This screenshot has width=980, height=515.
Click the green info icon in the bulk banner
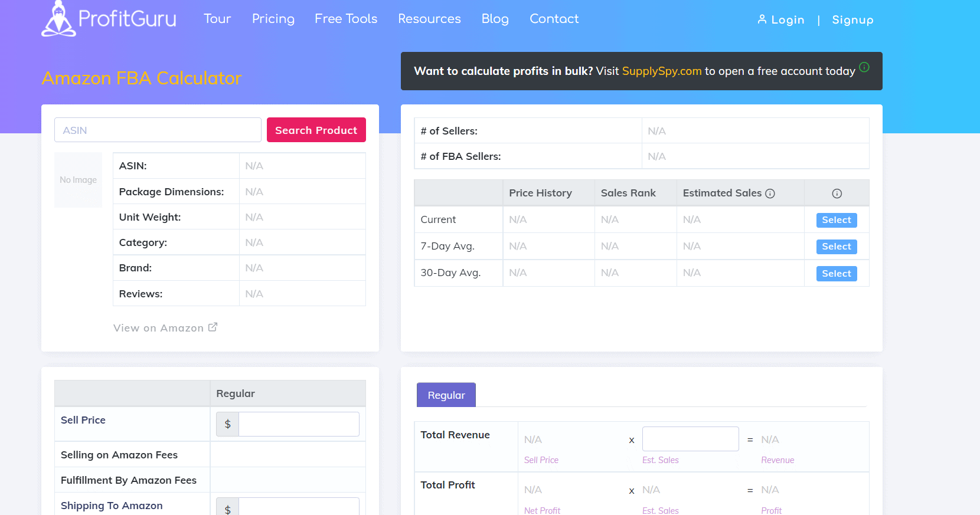click(x=864, y=67)
